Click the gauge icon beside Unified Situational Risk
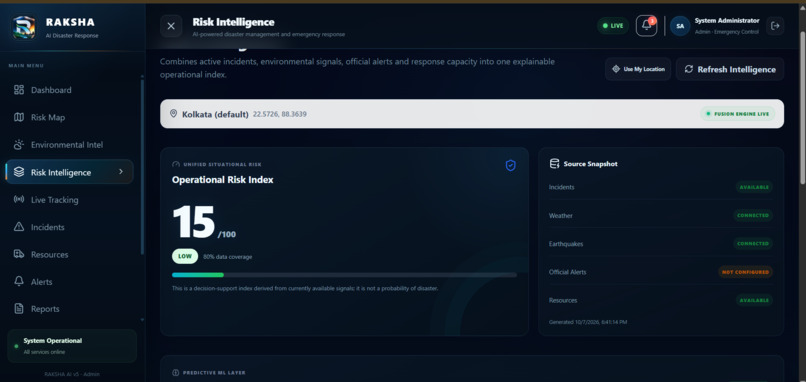This screenshot has height=382, width=806. (x=176, y=165)
